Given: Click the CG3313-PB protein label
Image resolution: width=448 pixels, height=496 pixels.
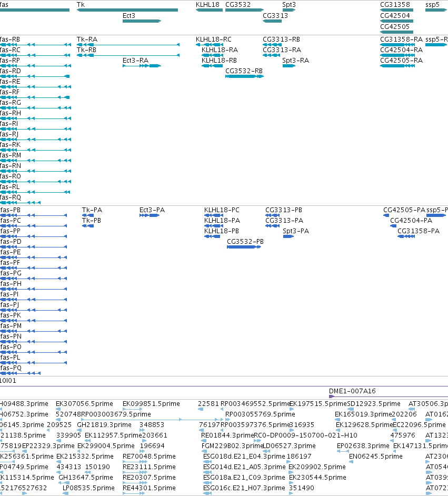Looking at the screenshot, I should point(284,210).
